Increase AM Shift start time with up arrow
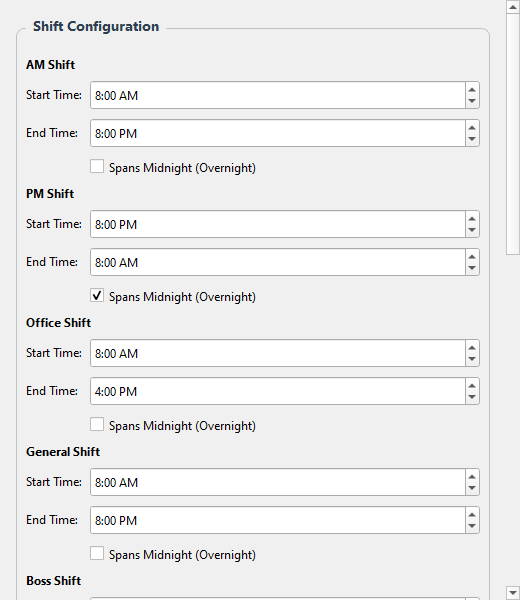This screenshot has width=520, height=600. (x=472, y=90)
